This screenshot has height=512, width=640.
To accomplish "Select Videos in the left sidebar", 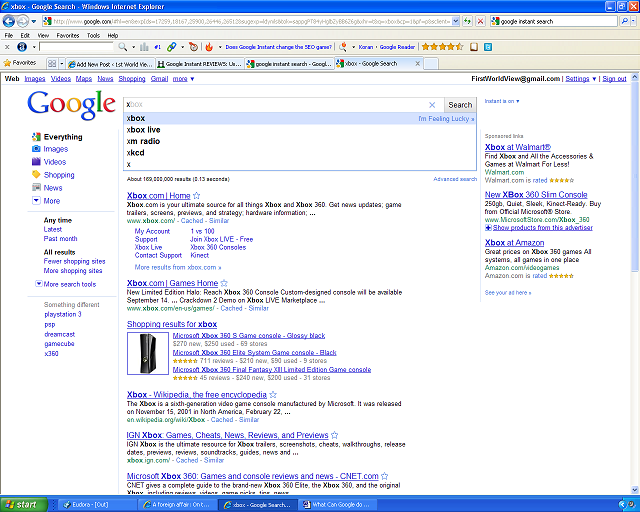I will [x=55, y=162].
